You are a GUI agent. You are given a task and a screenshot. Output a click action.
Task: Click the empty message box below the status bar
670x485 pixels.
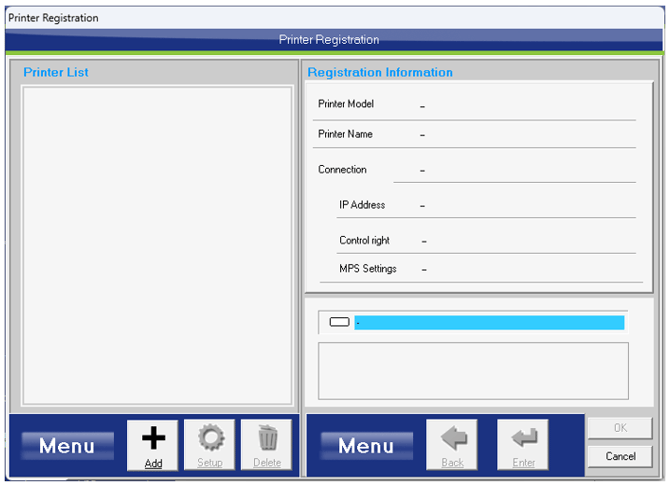[x=473, y=371]
